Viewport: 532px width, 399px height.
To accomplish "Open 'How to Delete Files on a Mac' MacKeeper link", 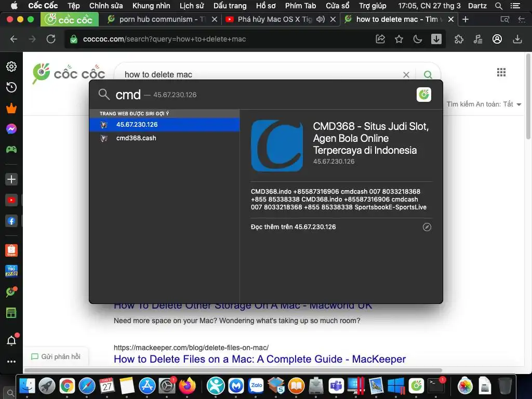I will 260,359.
